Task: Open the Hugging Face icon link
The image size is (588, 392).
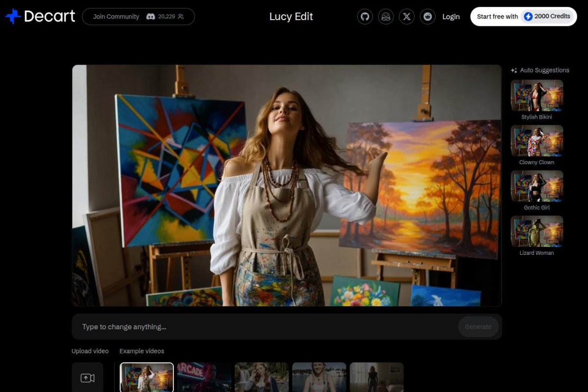Action: (386, 17)
